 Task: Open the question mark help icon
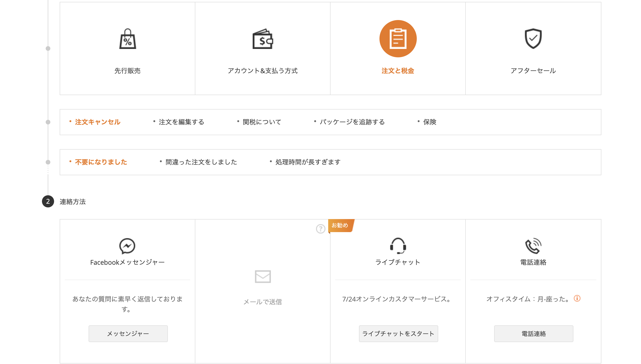(320, 229)
